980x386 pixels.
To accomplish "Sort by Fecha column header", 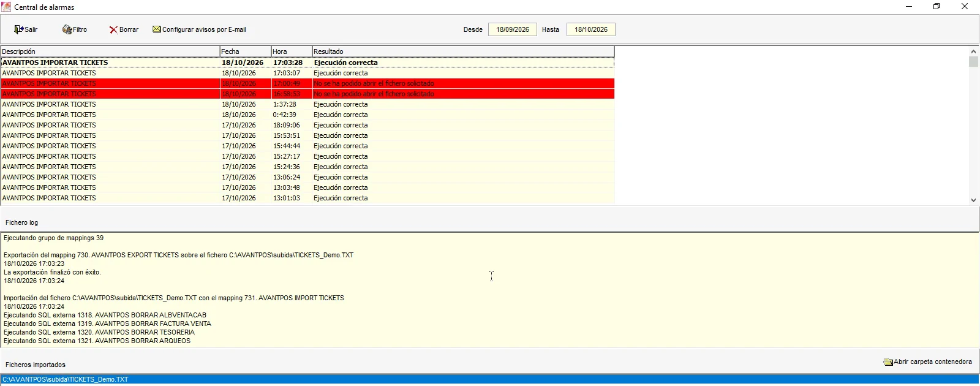I will coord(246,51).
